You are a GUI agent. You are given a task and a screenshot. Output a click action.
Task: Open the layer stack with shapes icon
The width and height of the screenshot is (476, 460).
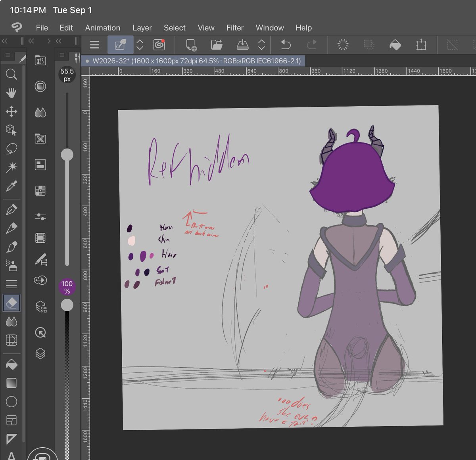[40, 307]
